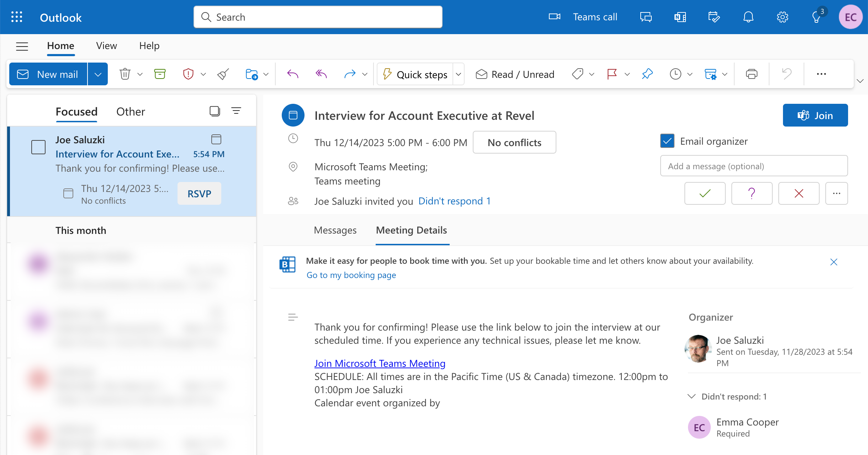Expand the Flag options dropdown
Viewport: 868px width, 455px height.
click(x=627, y=74)
